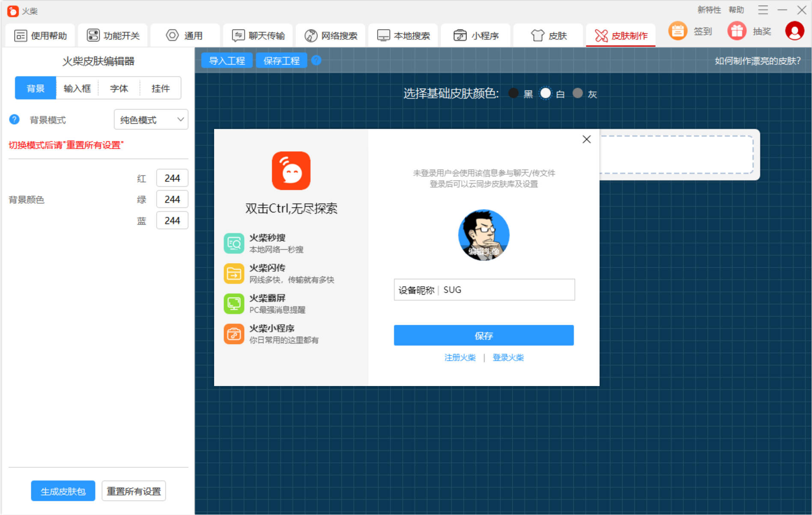The width and height of the screenshot is (812, 515).
Task: Click the 火柴秒搜 search icon
Action: click(x=234, y=243)
